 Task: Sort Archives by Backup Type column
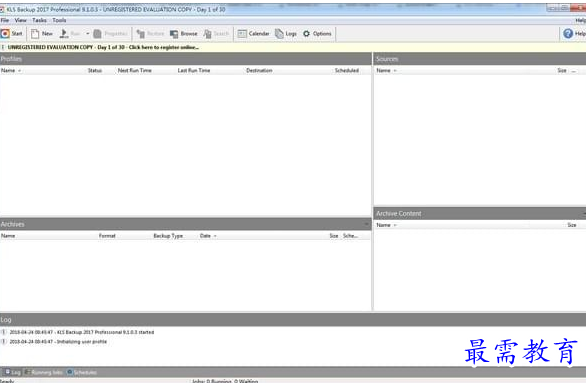[168, 236]
